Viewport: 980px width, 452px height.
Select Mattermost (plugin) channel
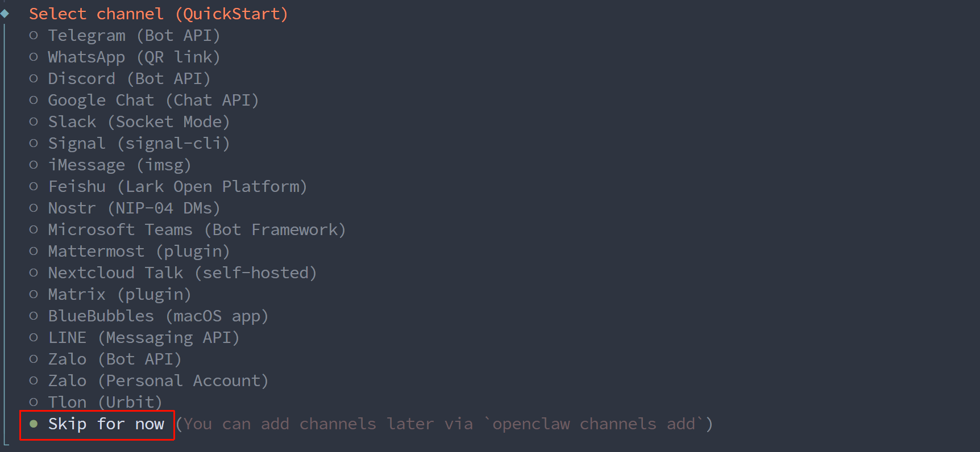click(138, 252)
